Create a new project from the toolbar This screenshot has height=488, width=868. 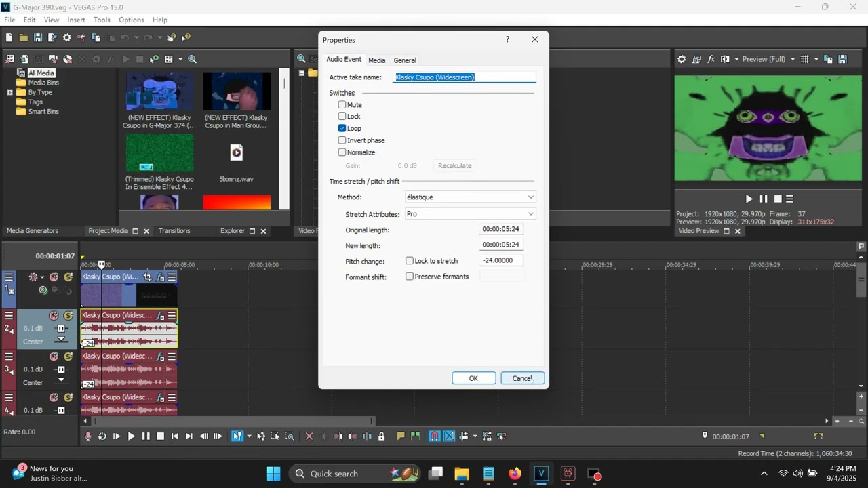pos(9,37)
